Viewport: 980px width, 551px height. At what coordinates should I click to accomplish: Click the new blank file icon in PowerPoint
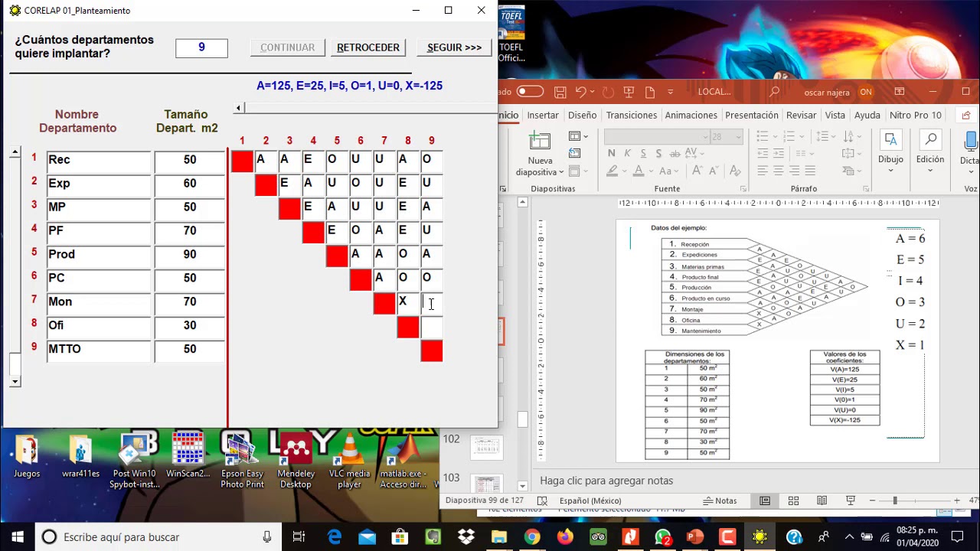click(x=650, y=92)
